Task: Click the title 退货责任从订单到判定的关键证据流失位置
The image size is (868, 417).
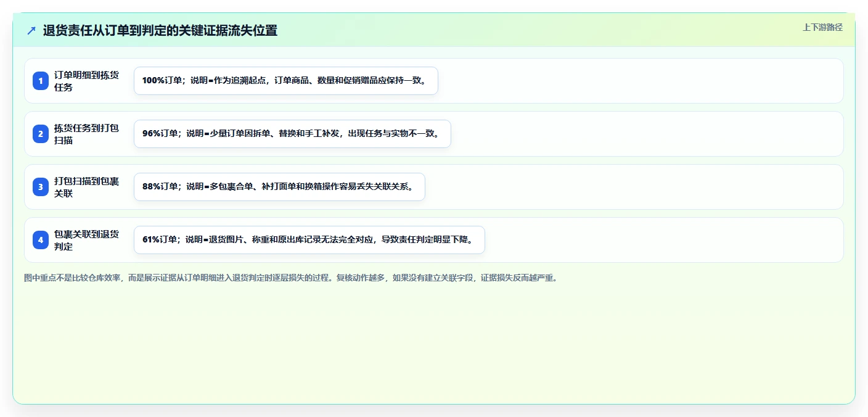Action: click(x=160, y=30)
